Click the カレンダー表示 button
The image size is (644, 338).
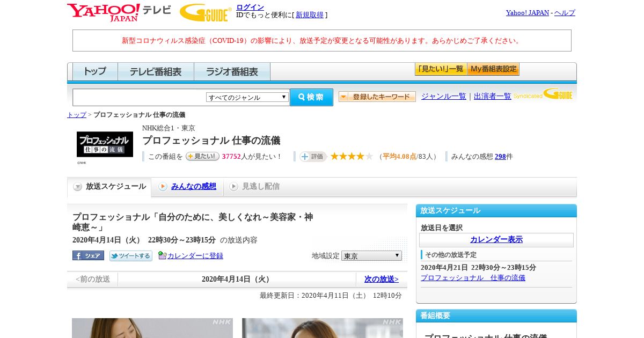496,240
